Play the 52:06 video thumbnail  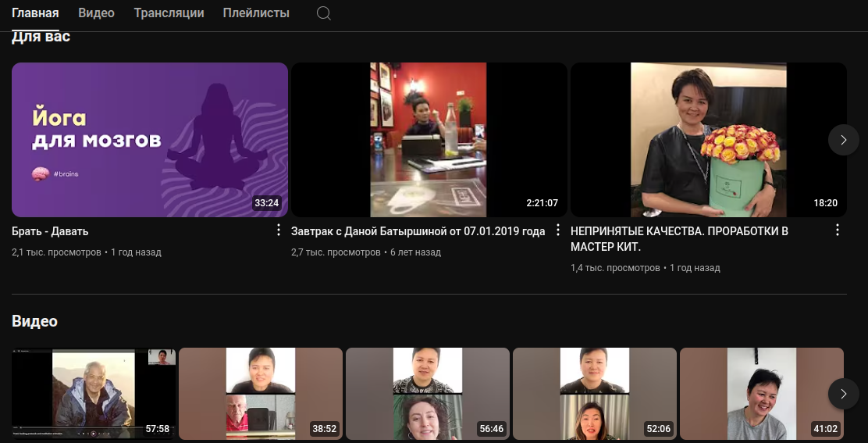point(595,394)
